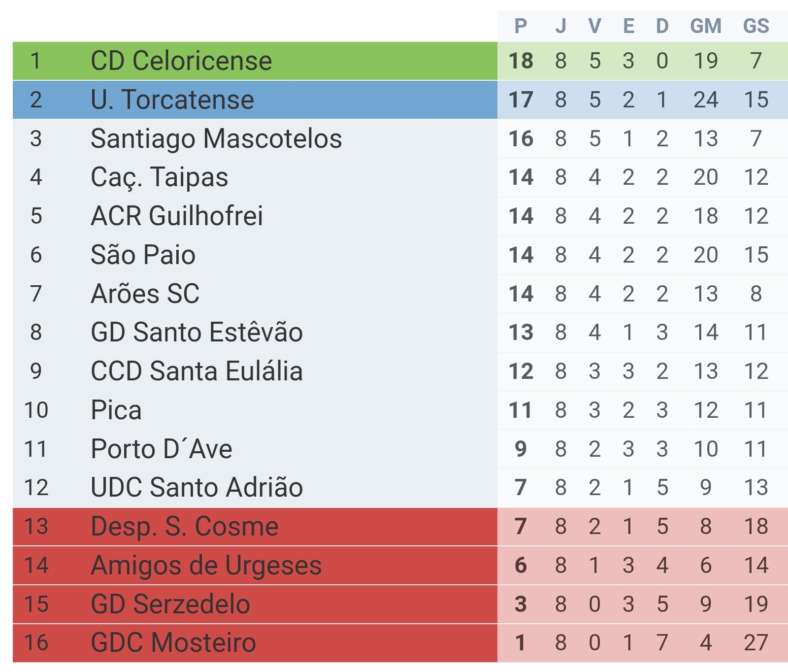Open CD Celoricense team row
Viewport: 788px width, 672px height.
(x=400, y=61)
